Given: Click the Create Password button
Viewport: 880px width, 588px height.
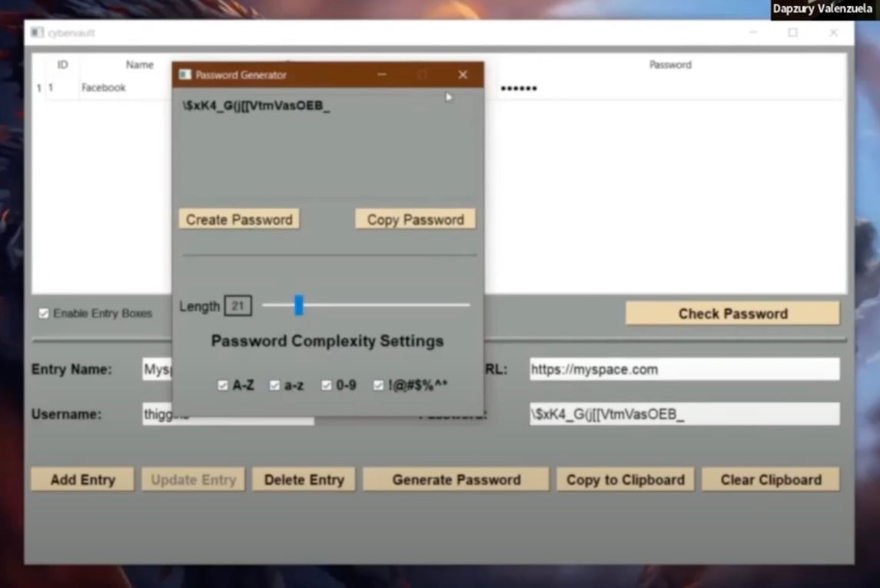Looking at the screenshot, I should (239, 220).
